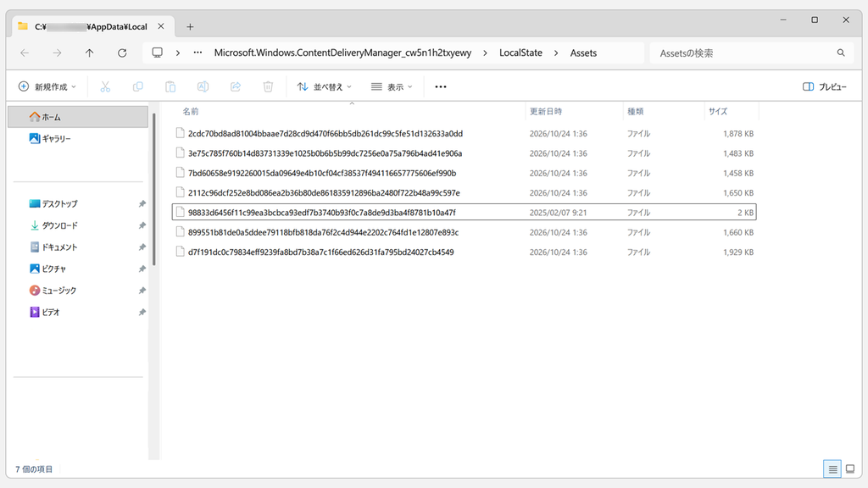
Task: Go forward using the forward arrow
Action: click(57, 53)
